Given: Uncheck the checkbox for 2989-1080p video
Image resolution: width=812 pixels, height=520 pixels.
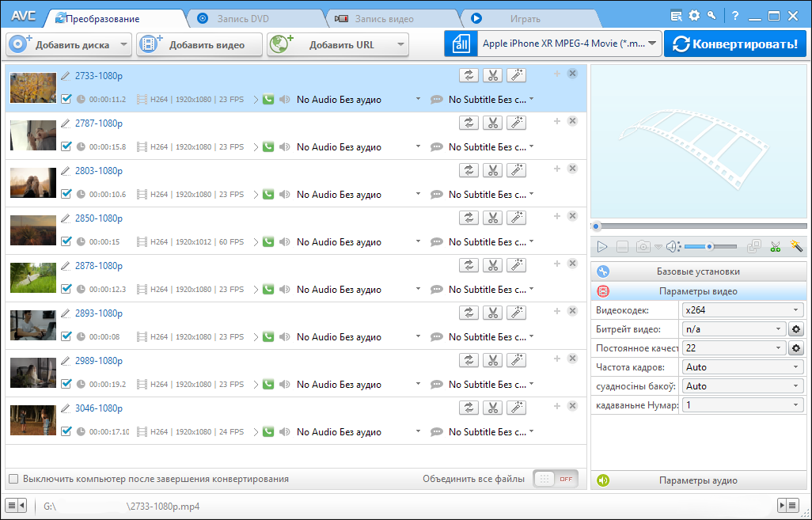Looking at the screenshot, I should point(66,384).
